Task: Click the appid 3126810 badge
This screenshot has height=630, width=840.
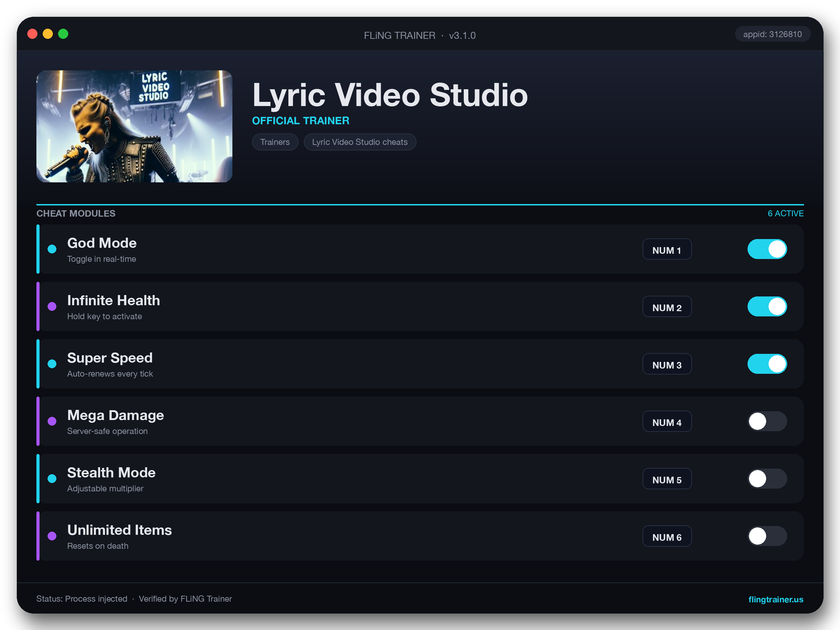Action: click(772, 34)
